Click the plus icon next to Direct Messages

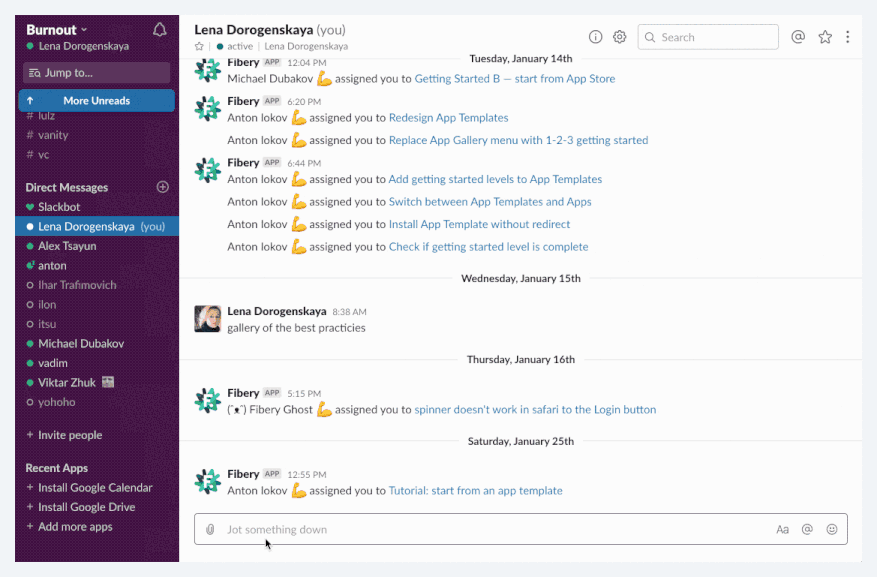pyautogui.click(x=163, y=187)
